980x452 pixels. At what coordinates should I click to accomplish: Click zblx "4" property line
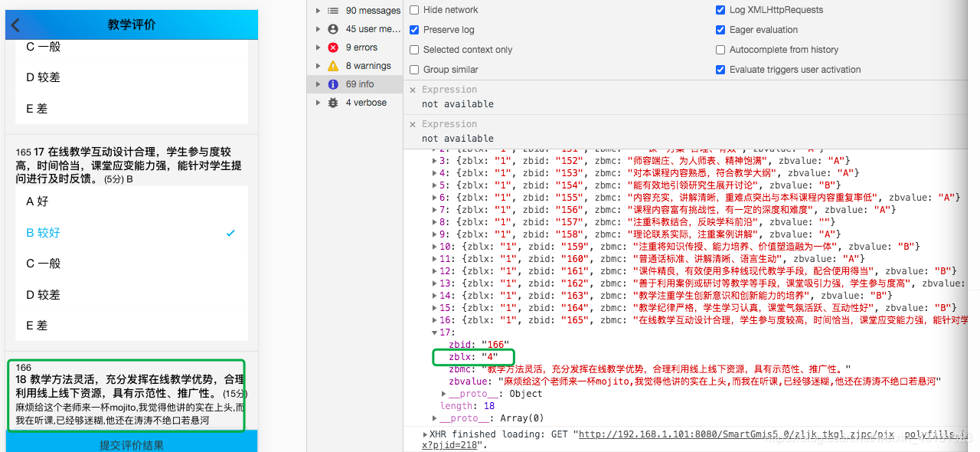(x=474, y=357)
